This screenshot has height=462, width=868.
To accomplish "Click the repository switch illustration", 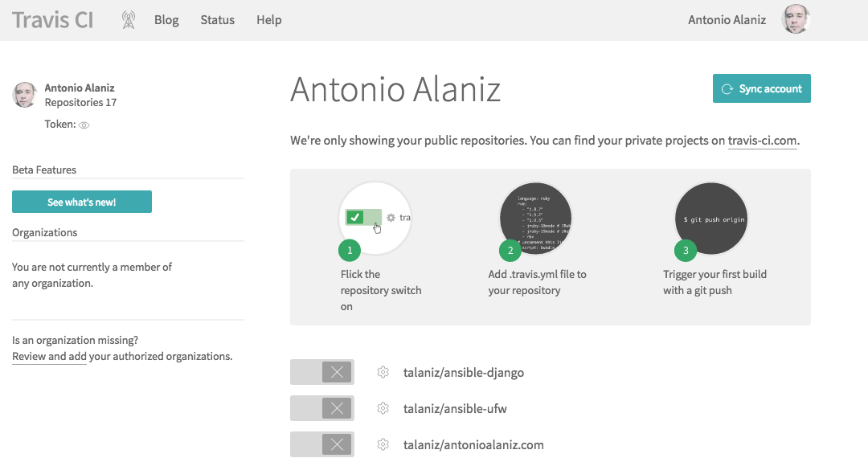I will (375, 218).
